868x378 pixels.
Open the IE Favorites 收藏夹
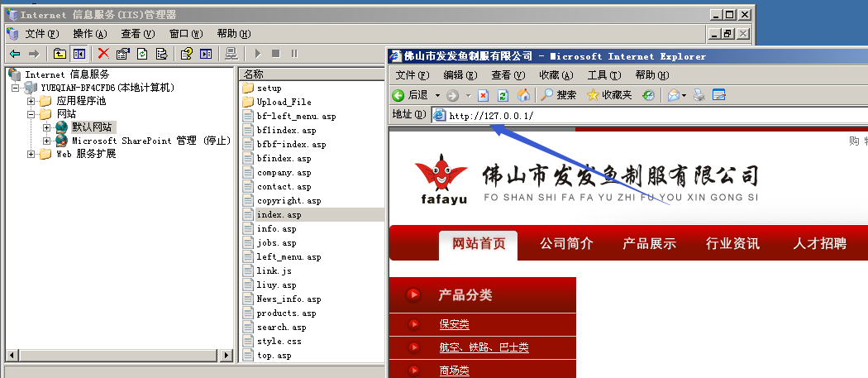point(609,95)
